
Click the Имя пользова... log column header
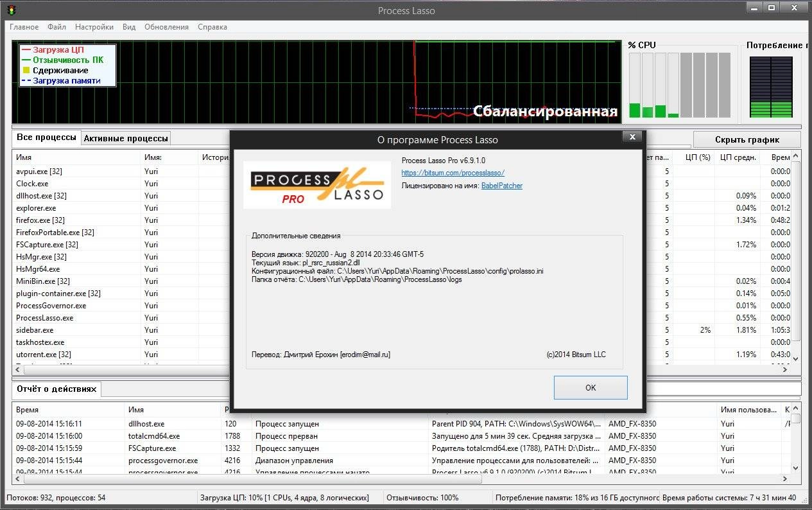point(749,410)
